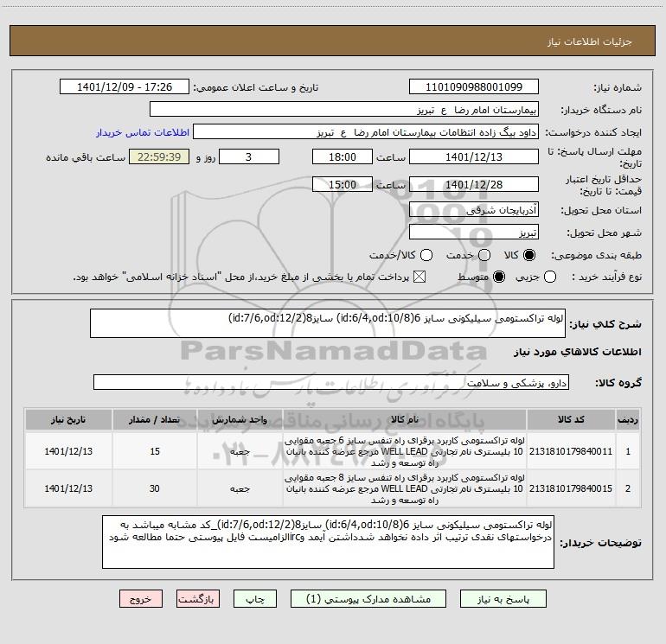Click the request creator field داود بیگ زاده
Image resolution: width=666 pixels, height=644 pixels.
(366, 131)
